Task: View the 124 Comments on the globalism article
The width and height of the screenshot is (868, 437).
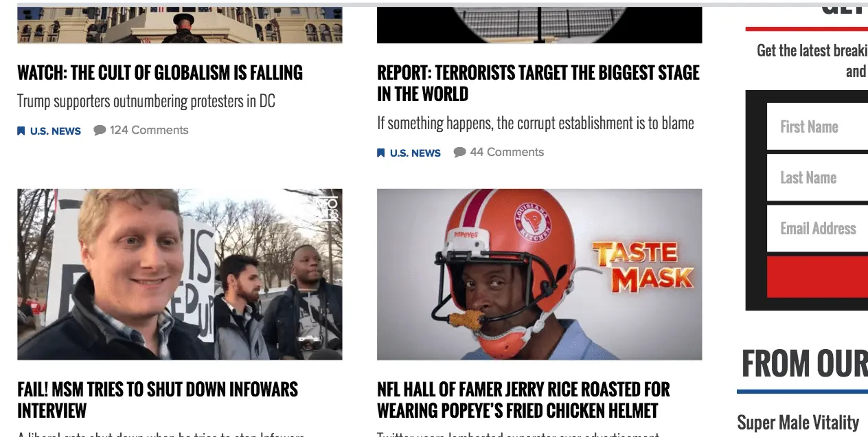Action: tap(149, 130)
